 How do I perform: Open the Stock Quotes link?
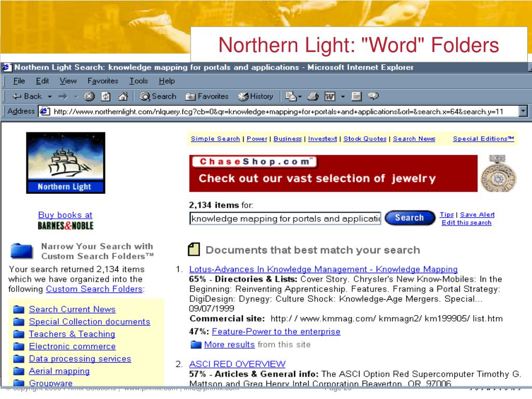(365, 139)
